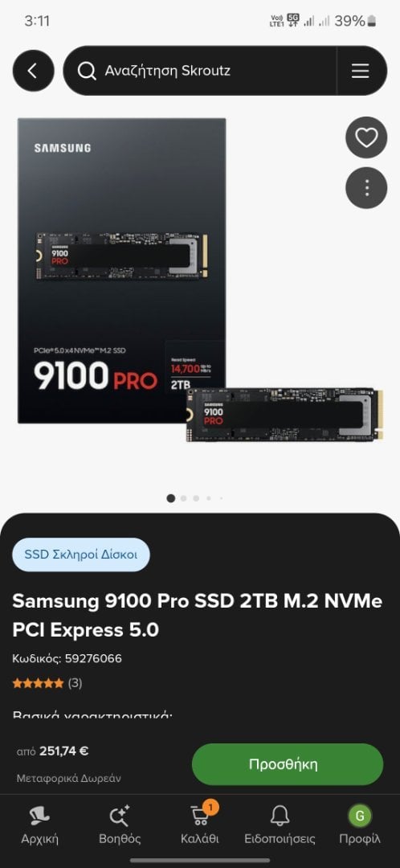Tap the product title Samsung 9100 Pro SSD
This screenshot has width=400, height=868.
198,616
